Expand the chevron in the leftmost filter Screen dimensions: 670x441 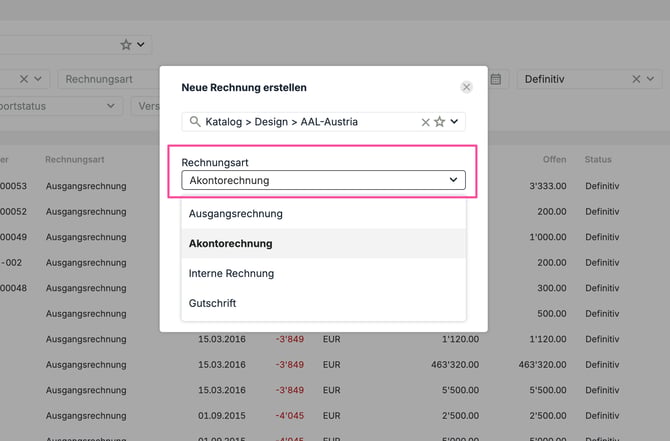point(38,79)
